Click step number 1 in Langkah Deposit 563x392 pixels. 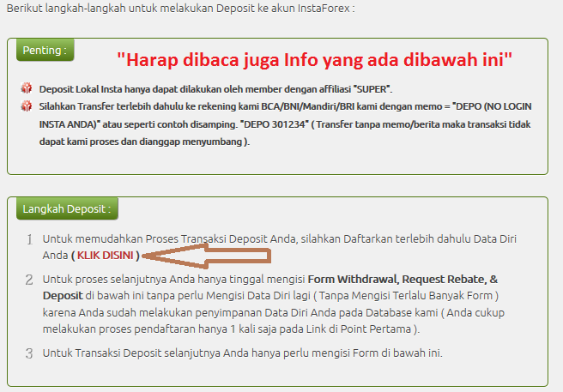click(x=29, y=239)
